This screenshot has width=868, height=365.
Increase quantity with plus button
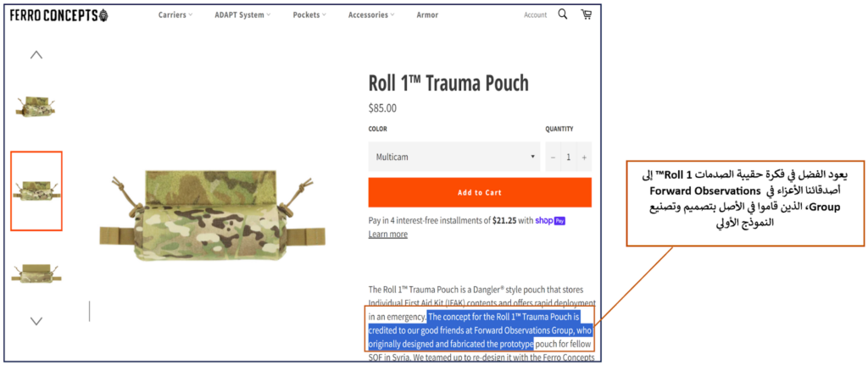[x=584, y=157]
